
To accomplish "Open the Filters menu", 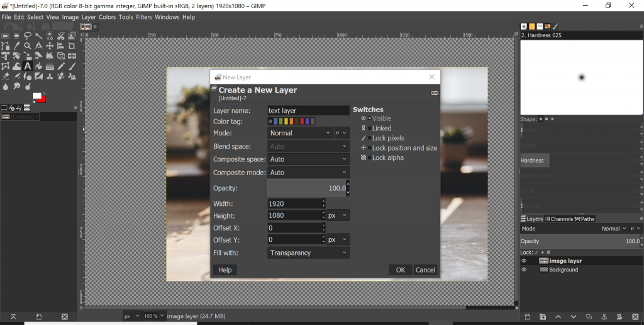I will coord(144,17).
